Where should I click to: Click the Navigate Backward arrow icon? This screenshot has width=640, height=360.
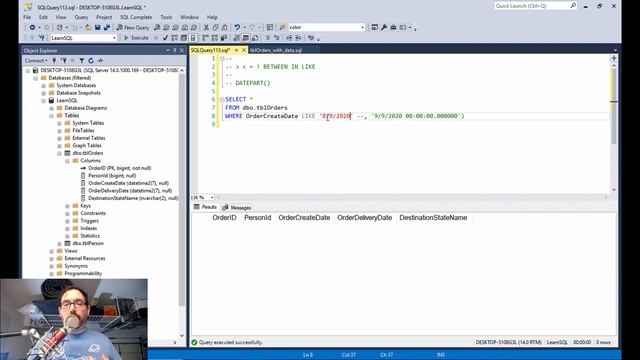(32, 27)
